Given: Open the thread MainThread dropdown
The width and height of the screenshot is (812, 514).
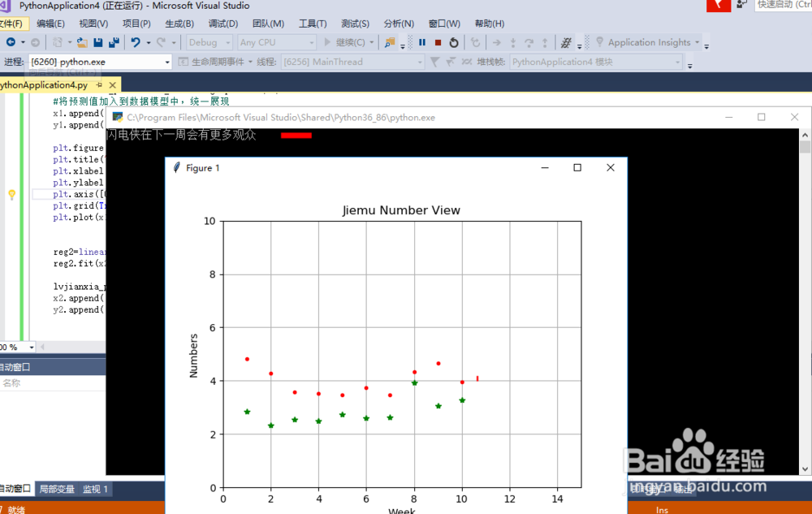Looking at the screenshot, I should [353, 62].
